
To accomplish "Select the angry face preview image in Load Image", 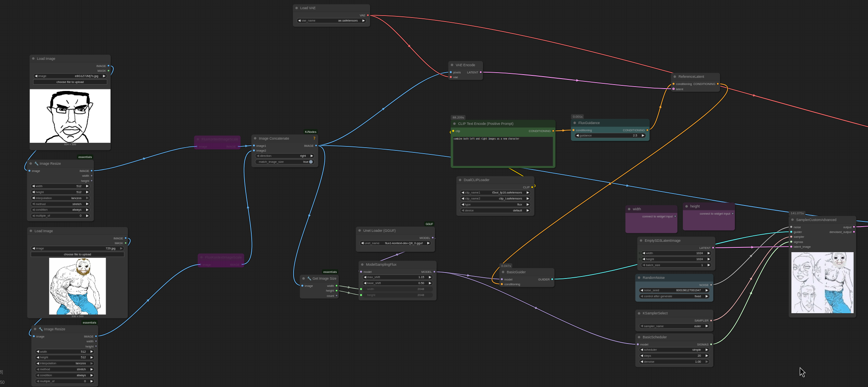I will 70,116.
